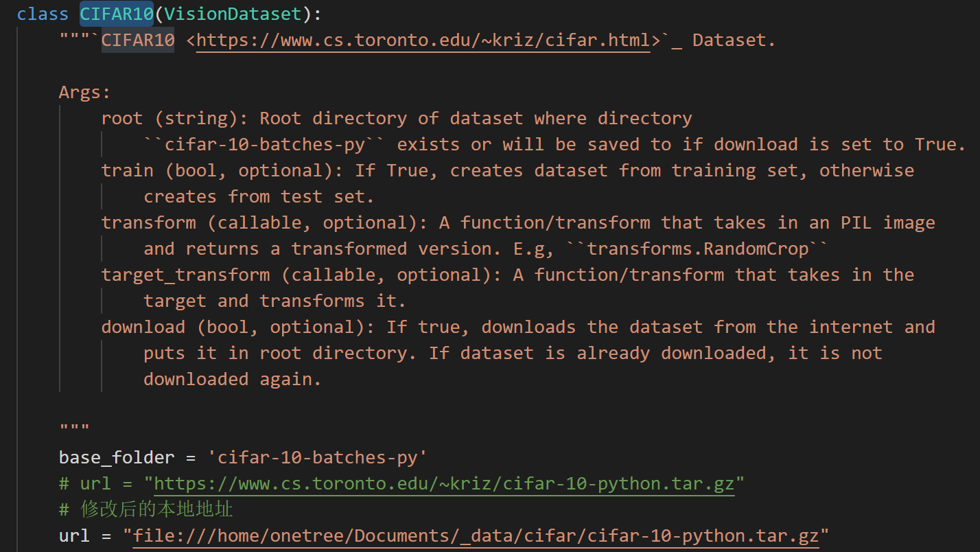Open the file:///home/onetree local URL

tap(476, 536)
